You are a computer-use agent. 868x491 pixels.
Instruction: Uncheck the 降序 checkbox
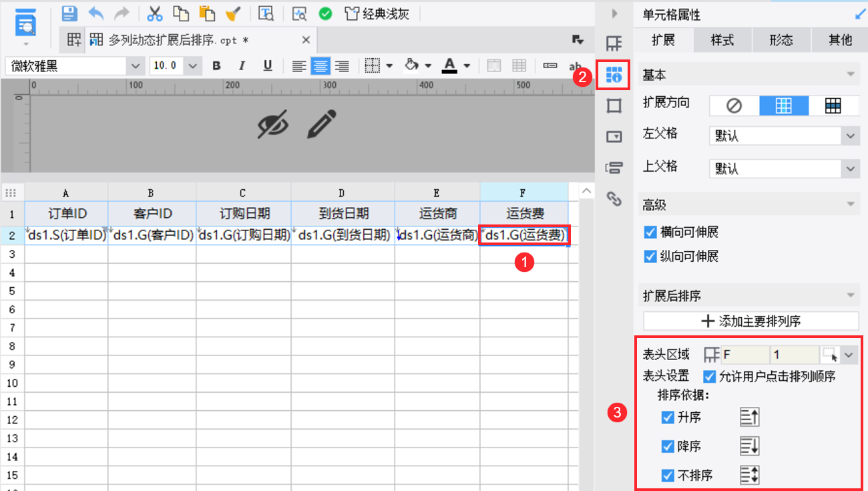667,446
